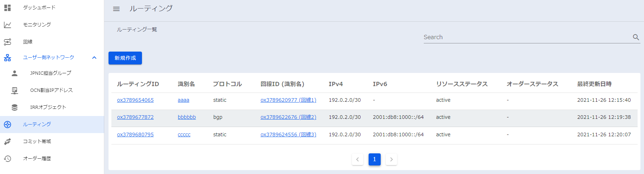
Task: Go to the previous page arrow
Action: (x=358, y=159)
